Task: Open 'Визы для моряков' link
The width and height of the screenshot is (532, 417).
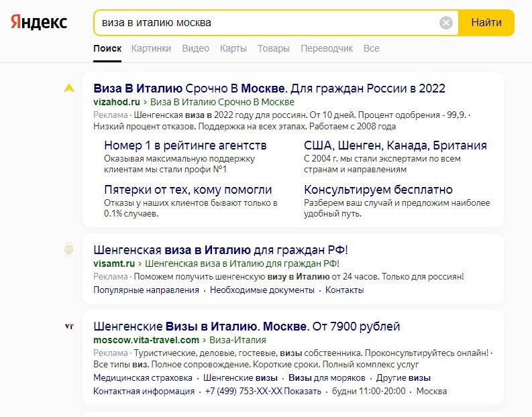Action: click(x=327, y=377)
